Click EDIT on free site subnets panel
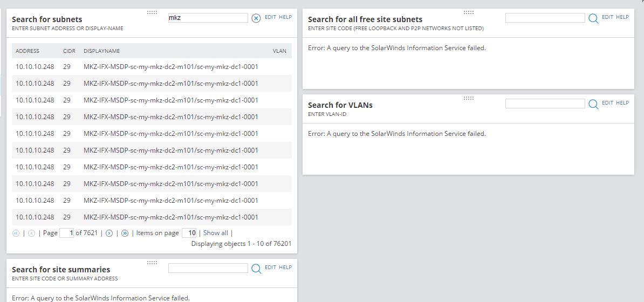644x302 pixels. coord(607,17)
